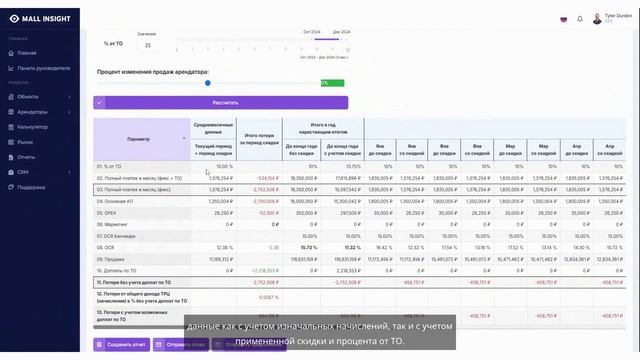
Task: Click 'Процент изменения продаж арендатора:' label
Action: coord(153,72)
